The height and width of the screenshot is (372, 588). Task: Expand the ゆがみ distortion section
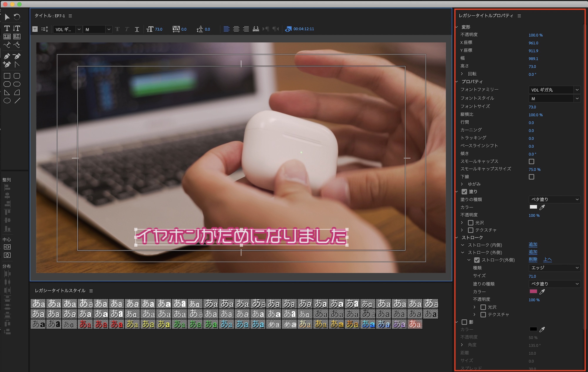point(462,184)
